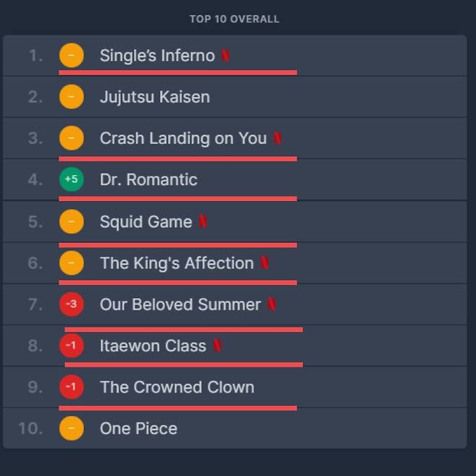Click red -1 badge beside Itaewon Class
Viewport: 476px width, 476px height.
pos(72,346)
